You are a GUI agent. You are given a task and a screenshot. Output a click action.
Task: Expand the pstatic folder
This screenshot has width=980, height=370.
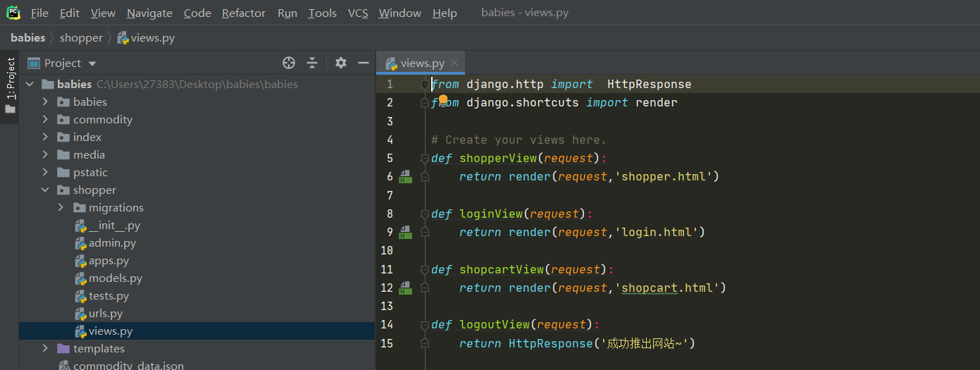pyautogui.click(x=45, y=172)
